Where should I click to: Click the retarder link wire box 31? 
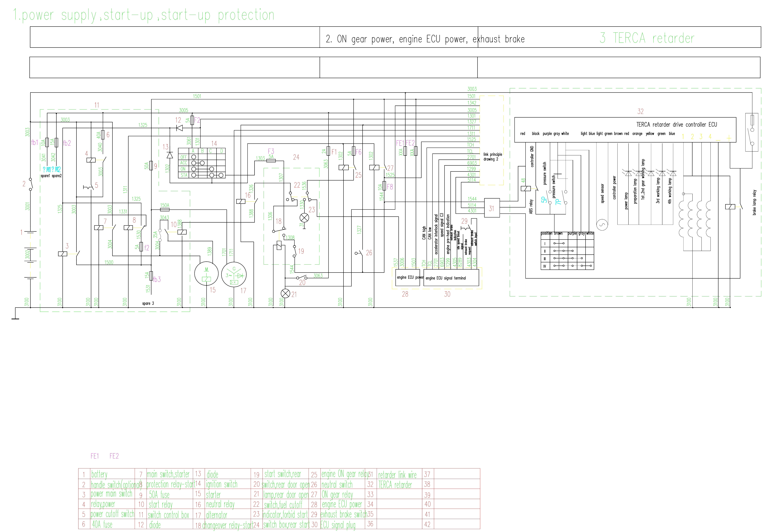point(492,208)
